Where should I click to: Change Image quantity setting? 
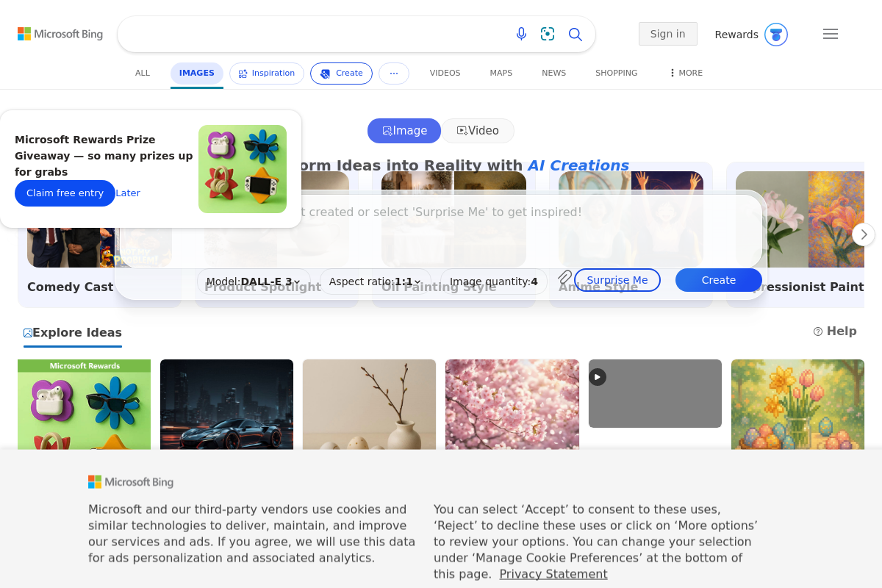tap(494, 282)
